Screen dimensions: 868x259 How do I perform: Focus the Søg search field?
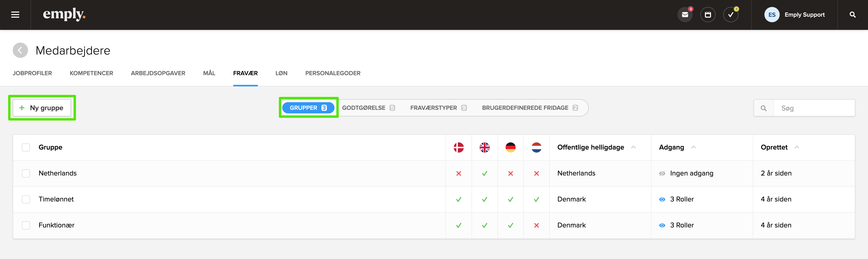[814, 108]
